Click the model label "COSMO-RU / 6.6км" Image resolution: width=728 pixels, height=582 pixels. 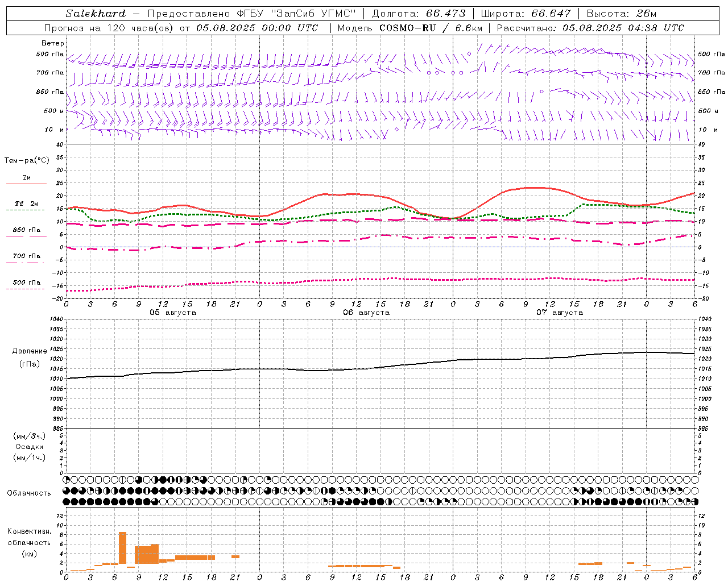click(431, 28)
